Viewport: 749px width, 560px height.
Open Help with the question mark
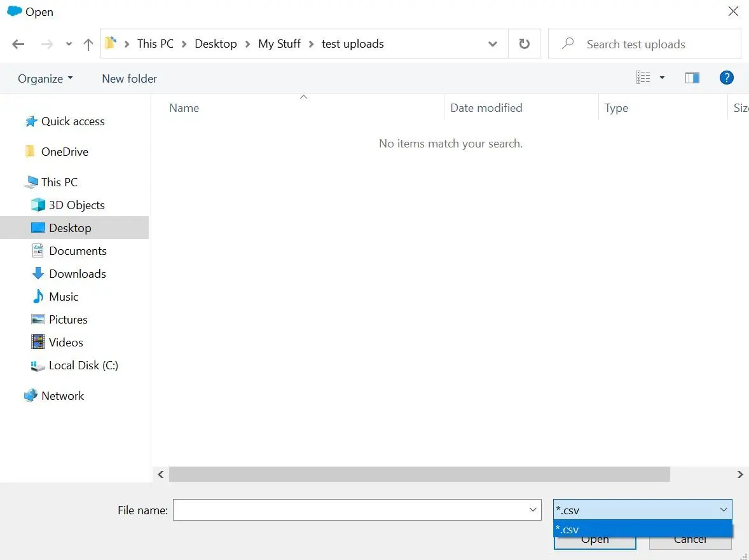click(727, 78)
